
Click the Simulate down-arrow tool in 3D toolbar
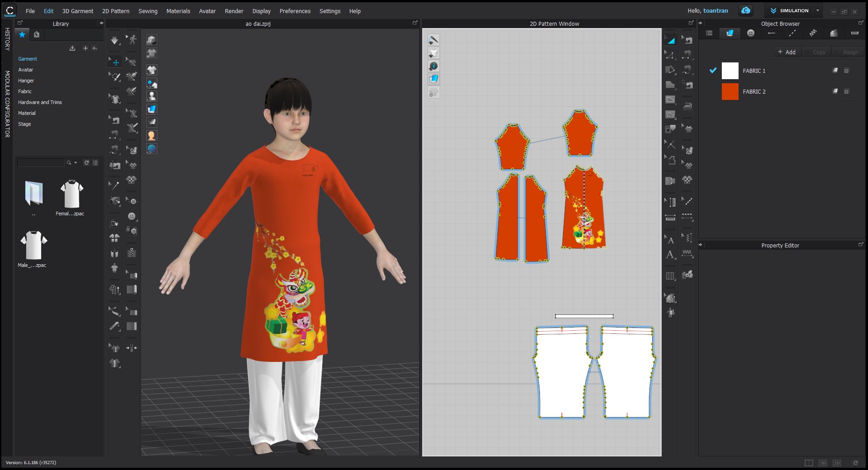pos(114,41)
